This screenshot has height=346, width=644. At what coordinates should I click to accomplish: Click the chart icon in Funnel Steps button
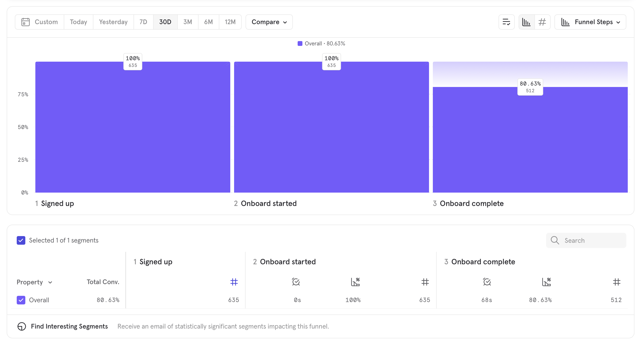565,22
